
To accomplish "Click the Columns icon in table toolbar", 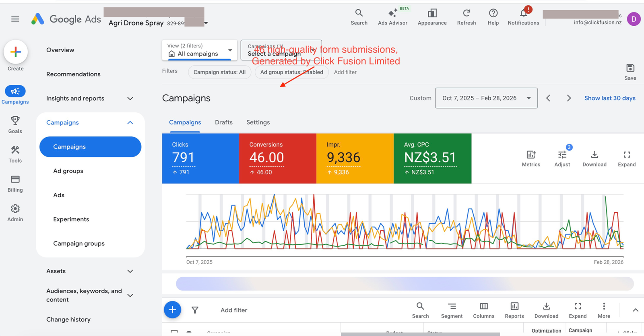I will [x=483, y=310].
